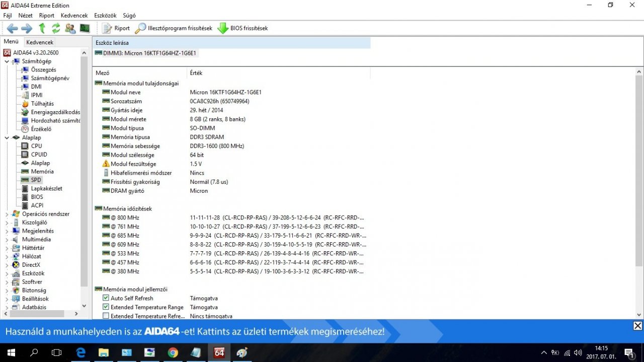Open Túlhajtás overclock item
This screenshot has height=362, width=644.
pyautogui.click(x=42, y=104)
